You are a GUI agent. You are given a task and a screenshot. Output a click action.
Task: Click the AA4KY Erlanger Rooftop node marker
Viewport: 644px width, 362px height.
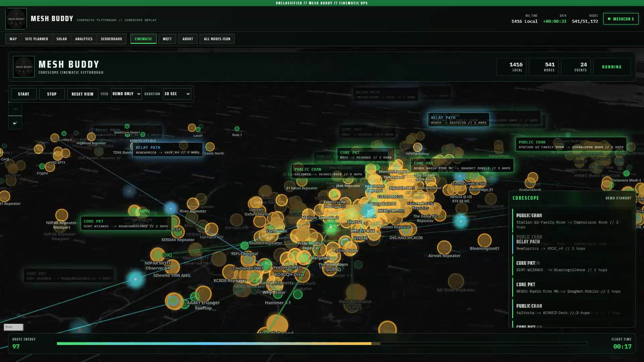(203, 294)
